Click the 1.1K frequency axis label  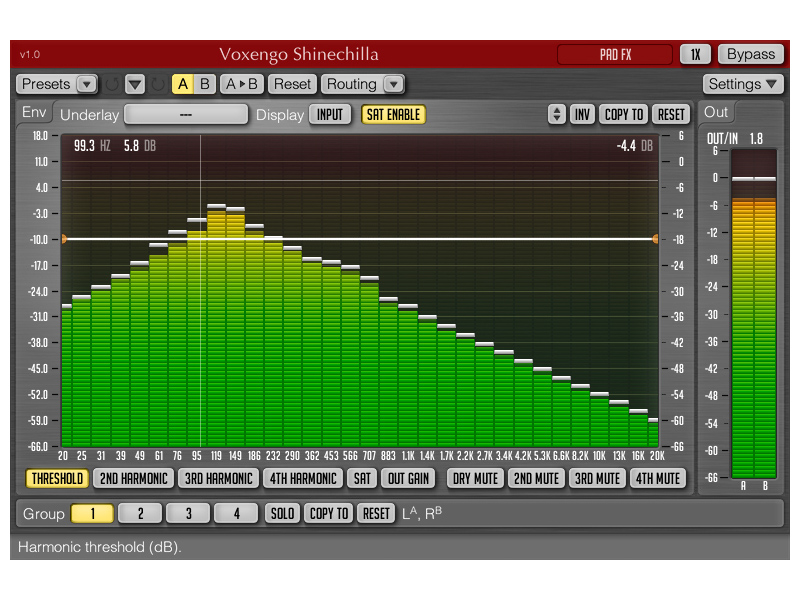pos(408,456)
